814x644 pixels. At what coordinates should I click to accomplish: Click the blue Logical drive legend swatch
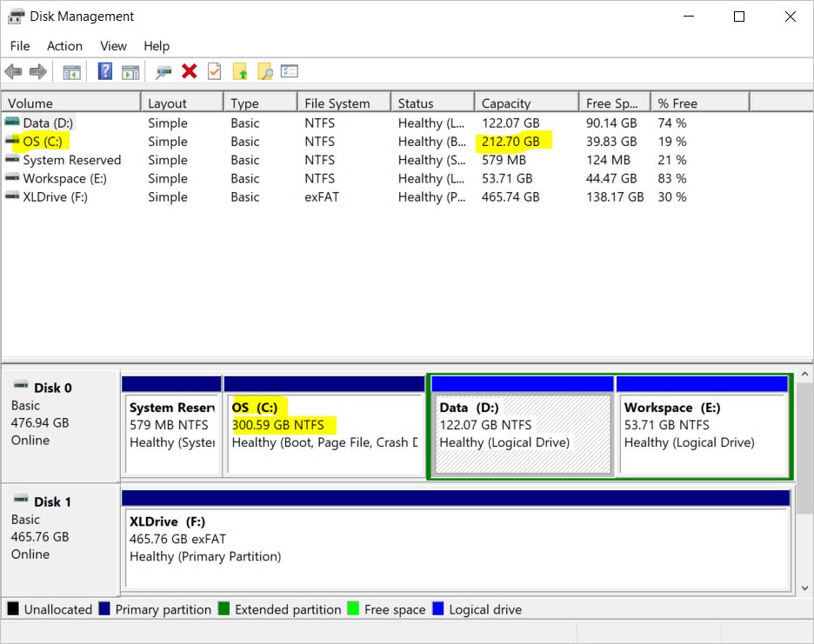coord(438,608)
